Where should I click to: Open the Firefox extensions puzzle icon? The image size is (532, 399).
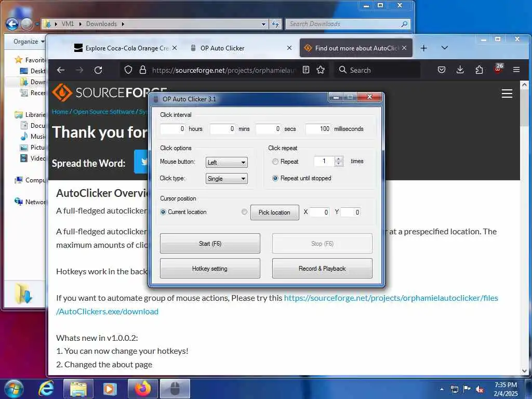pyautogui.click(x=479, y=70)
